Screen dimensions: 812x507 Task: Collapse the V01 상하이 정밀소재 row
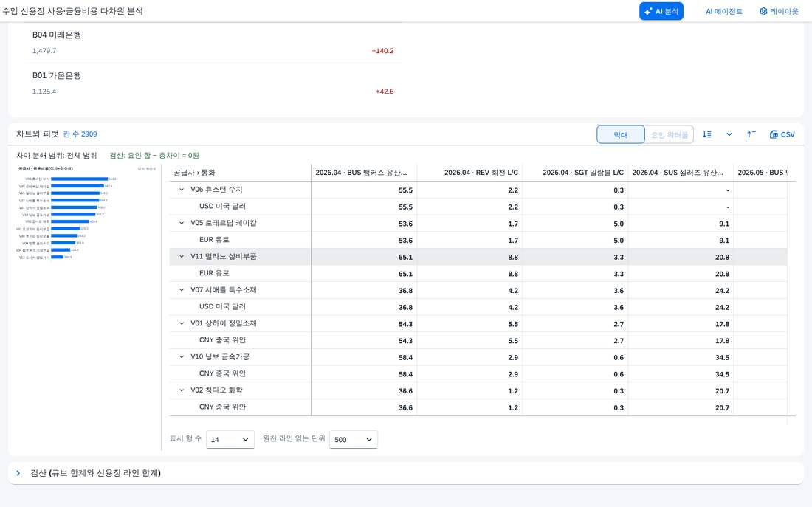[182, 323]
